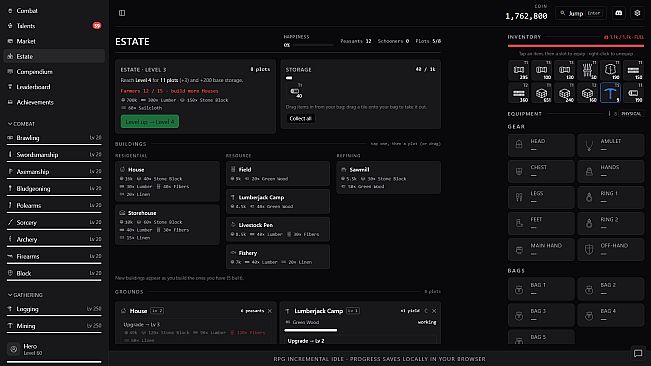Open the Compendium page
This screenshot has height=366, width=651.
coord(54,72)
